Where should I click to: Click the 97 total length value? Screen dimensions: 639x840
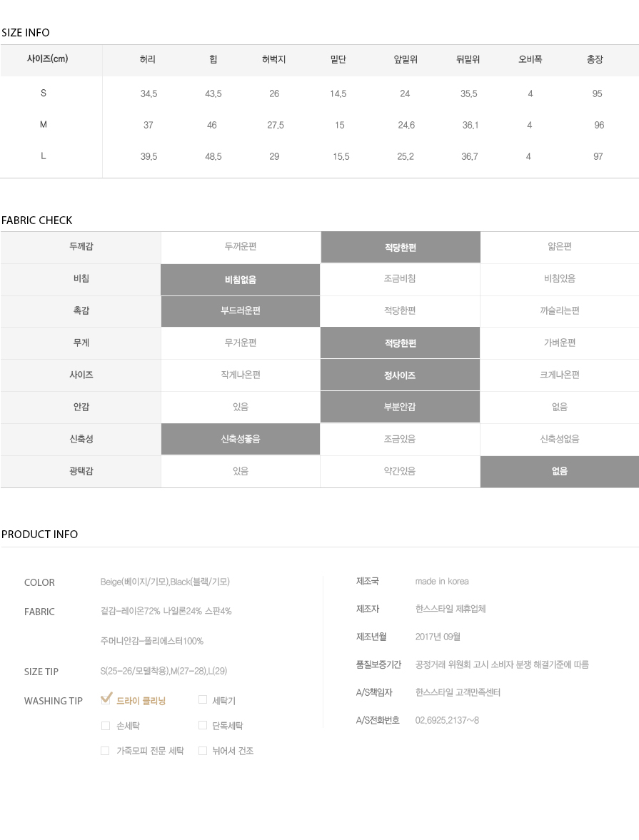[598, 156]
